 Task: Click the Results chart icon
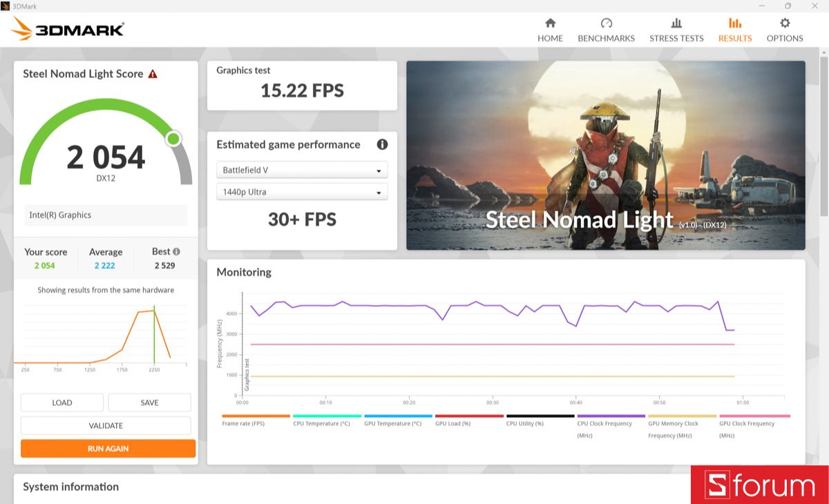click(x=735, y=23)
